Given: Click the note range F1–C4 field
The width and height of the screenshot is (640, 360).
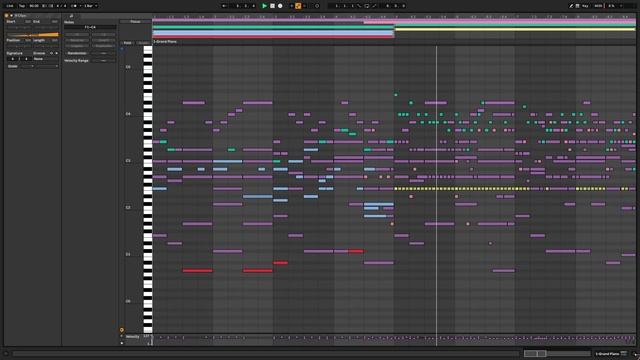Looking at the screenshot, I should pos(90,27).
